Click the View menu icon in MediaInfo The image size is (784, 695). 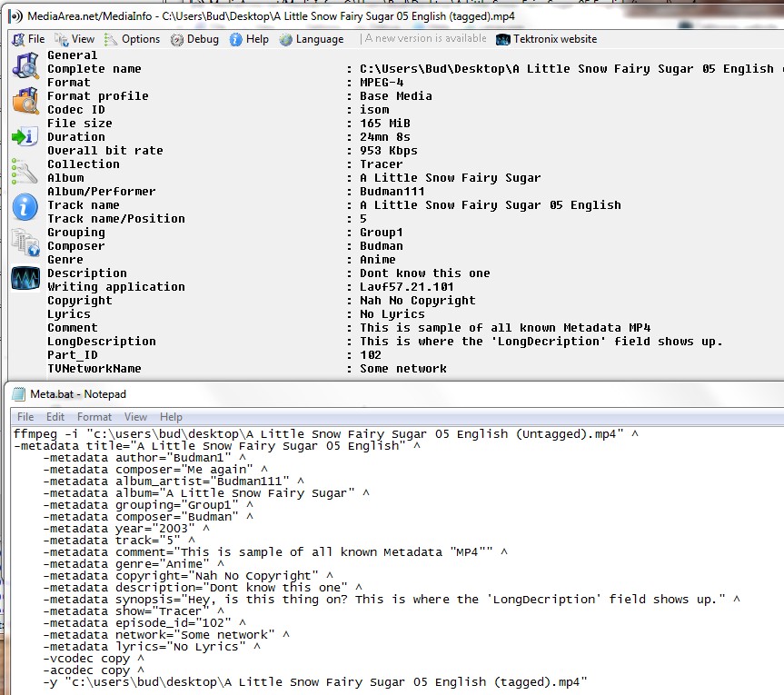coord(62,39)
